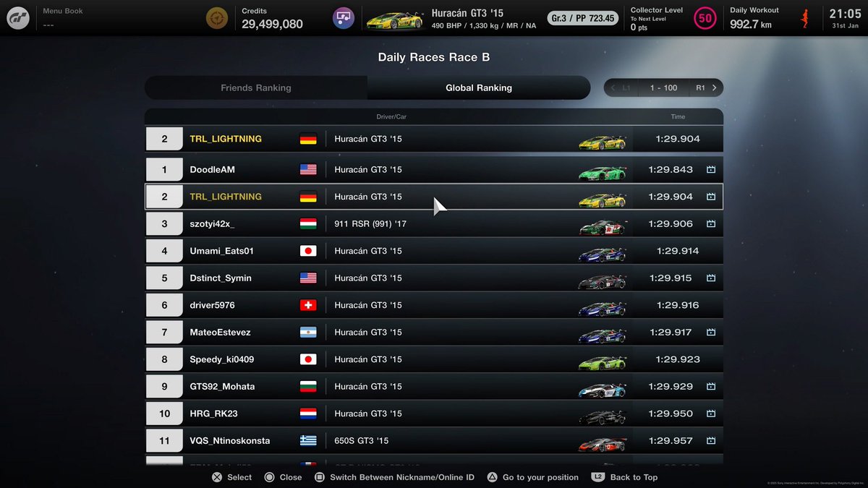Screen dimensions: 868x488
Task: Open the Credits coin icon
Action: (216, 18)
